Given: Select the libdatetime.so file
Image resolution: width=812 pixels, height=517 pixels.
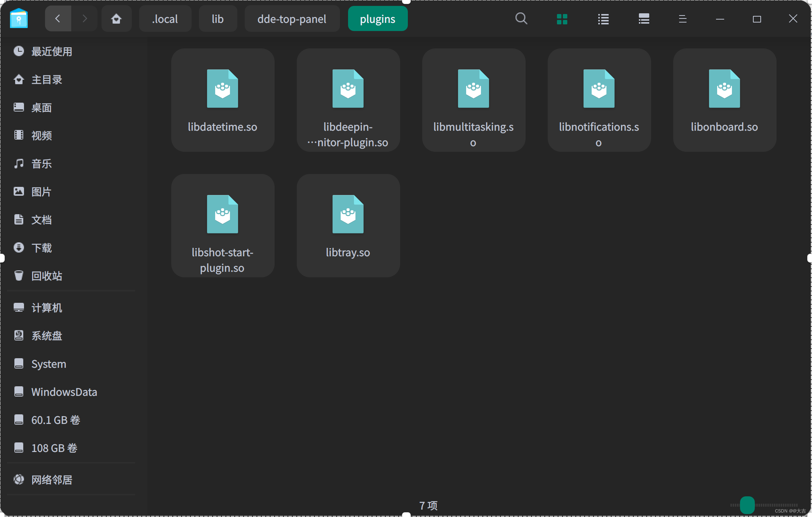Looking at the screenshot, I should pos(223,100).
